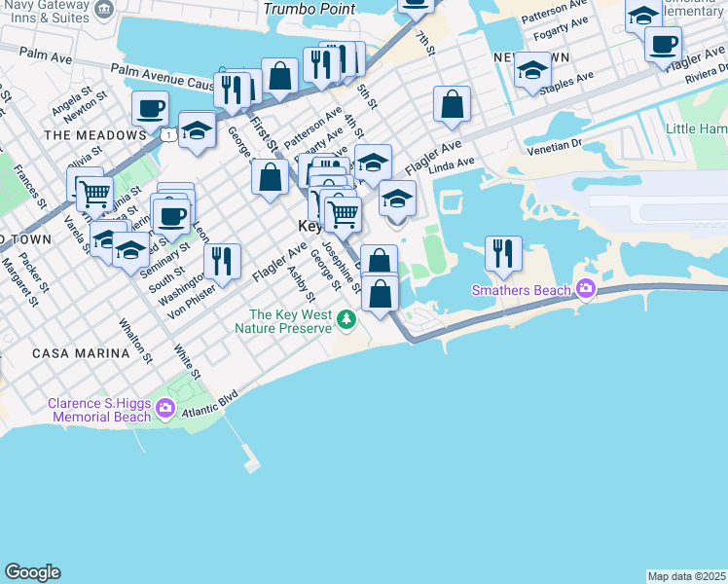Click the Angela St street label
The image size is (728, 584).
pos(72,100)
